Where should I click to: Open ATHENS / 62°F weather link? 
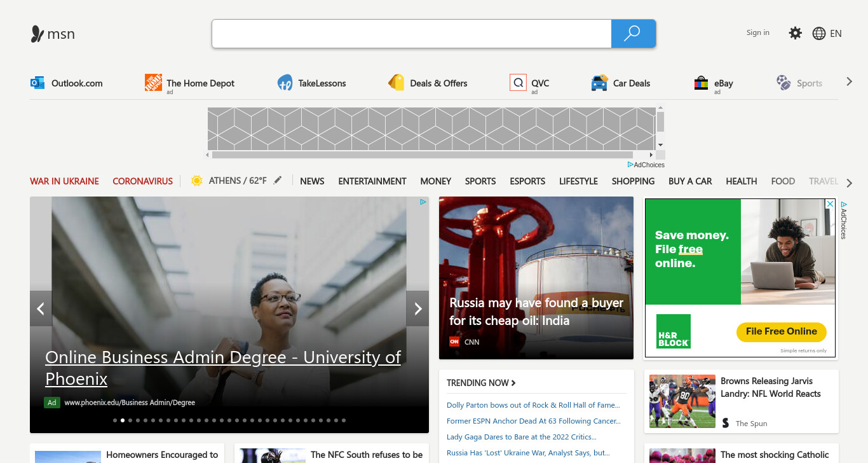tap(238, 181)
